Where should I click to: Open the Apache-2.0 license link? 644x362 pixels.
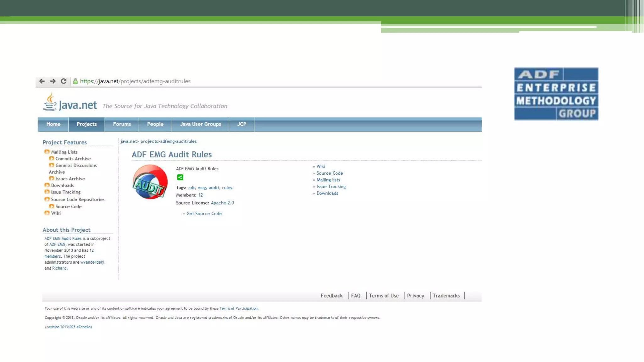coord(222,203)
